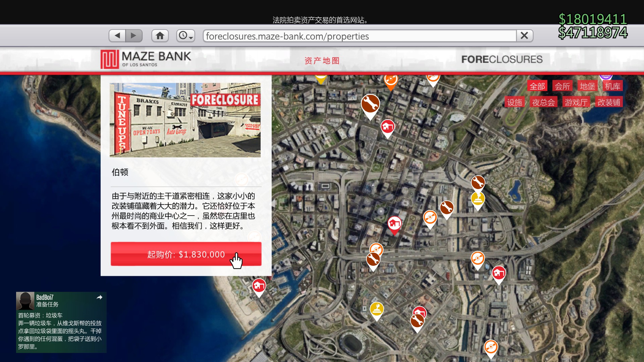This screenshot has height=362, width=644.
Task: Buy property via 起购价 $1,830,000 button
Action: pos(186,254)
